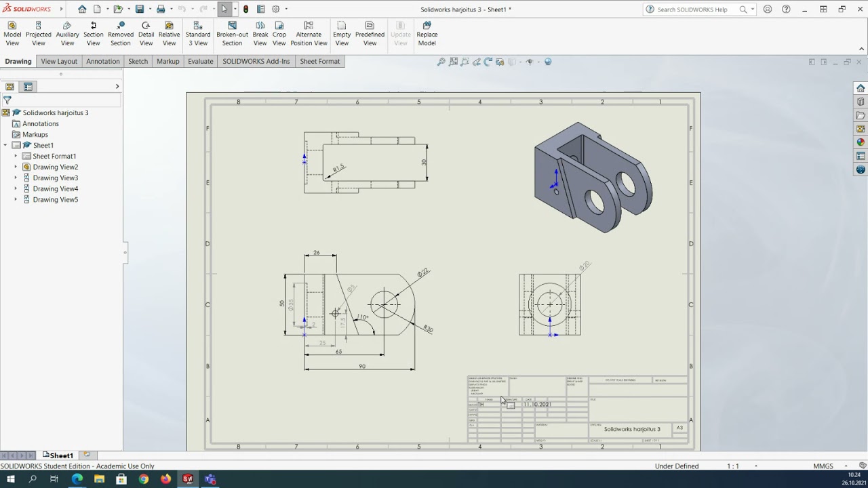Screen dimensions: 868x488
Task: Expand Drawing View2 in the tree
Action: tap(16, 167)
